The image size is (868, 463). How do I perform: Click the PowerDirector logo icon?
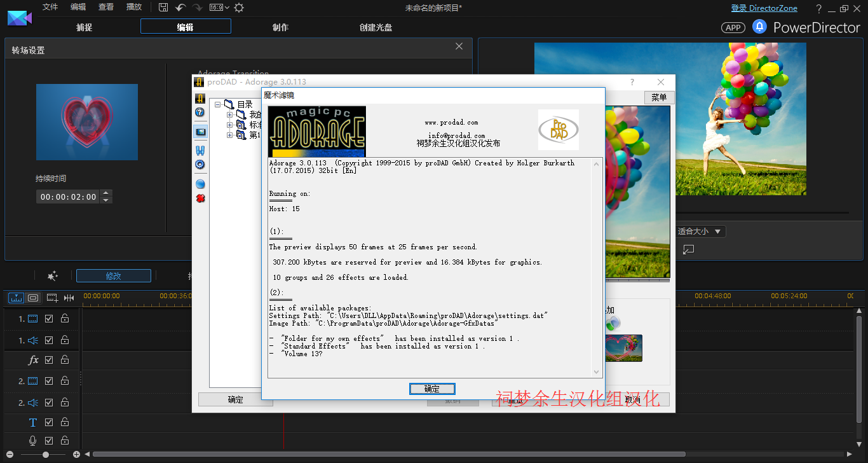point(19,17)
